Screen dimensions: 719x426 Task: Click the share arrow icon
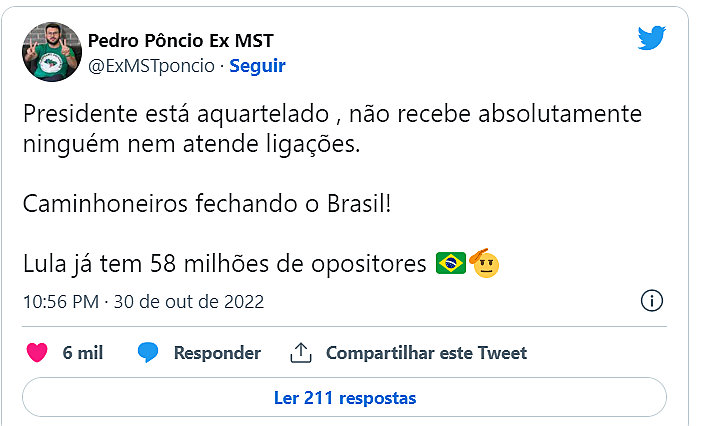tap(301, 353)
